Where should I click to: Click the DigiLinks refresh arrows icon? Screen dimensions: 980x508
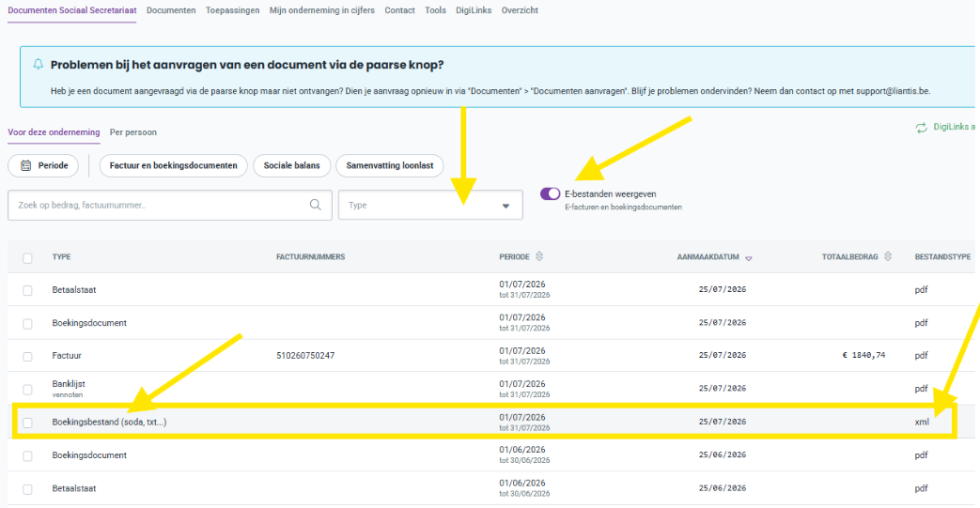921,128
